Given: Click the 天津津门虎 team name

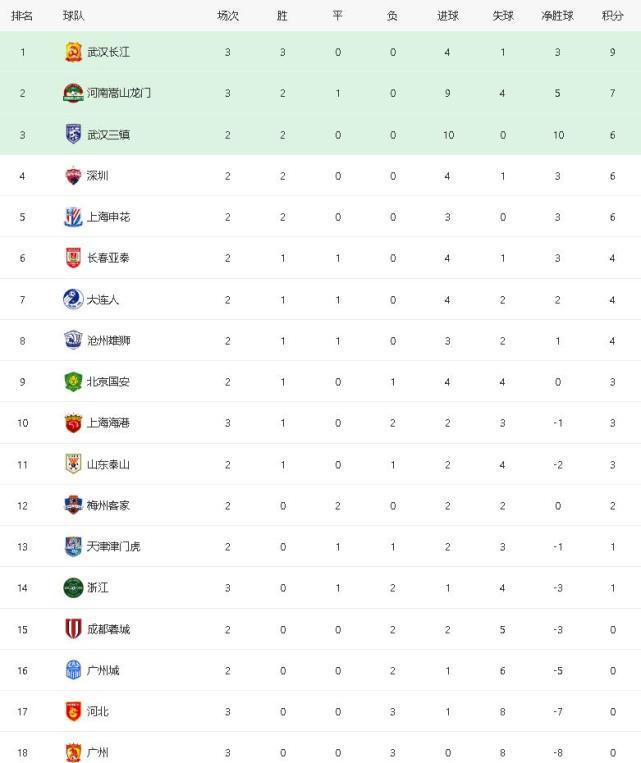Looking at the screenshot, I should pyautogui.click(x=113, y=546).
